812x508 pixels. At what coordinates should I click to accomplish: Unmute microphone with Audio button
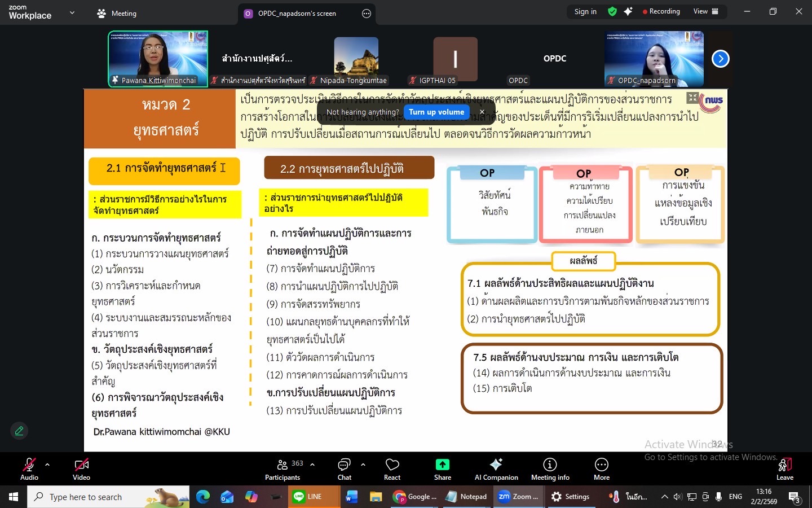coord(29,469)
